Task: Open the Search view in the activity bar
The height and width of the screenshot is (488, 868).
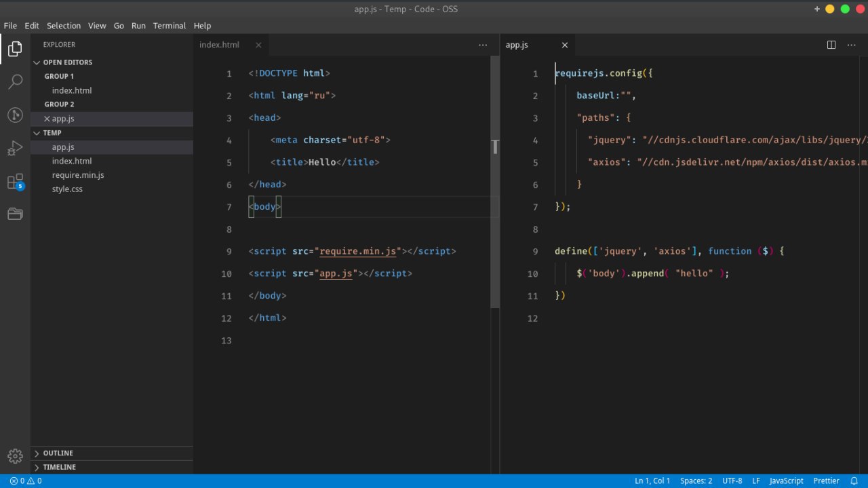Action: click(x=15, y=82)
